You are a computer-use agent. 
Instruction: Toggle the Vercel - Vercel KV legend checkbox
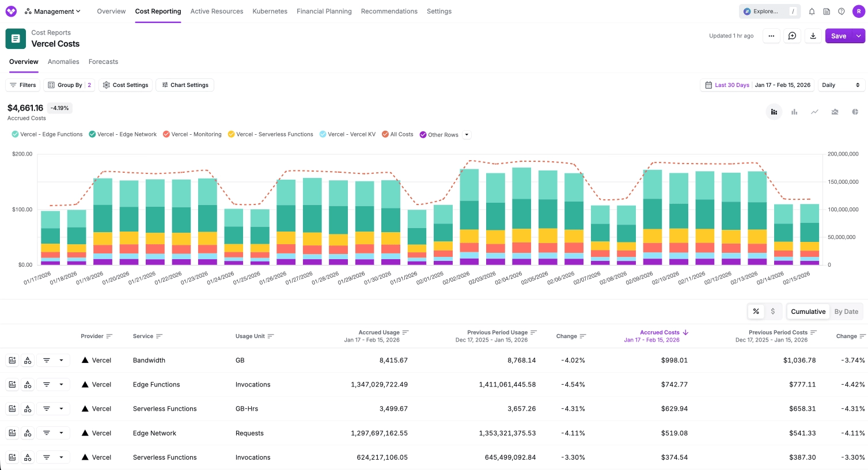(x=323, y=134)
